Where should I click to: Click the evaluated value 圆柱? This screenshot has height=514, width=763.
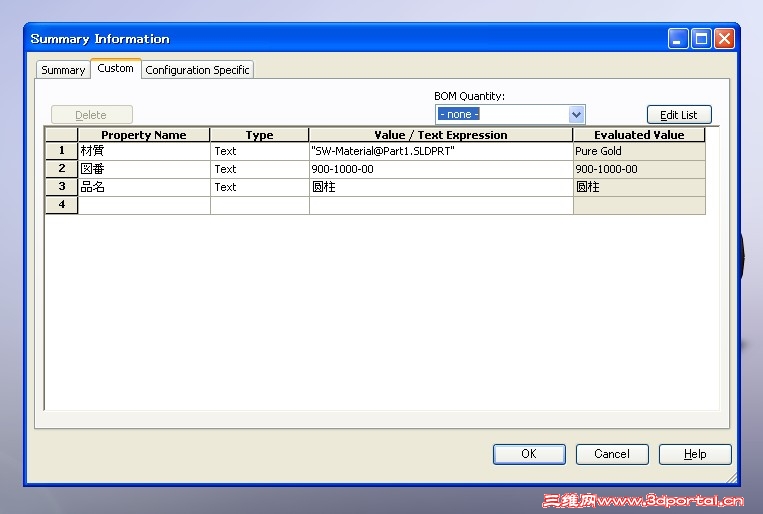point(639,187)
